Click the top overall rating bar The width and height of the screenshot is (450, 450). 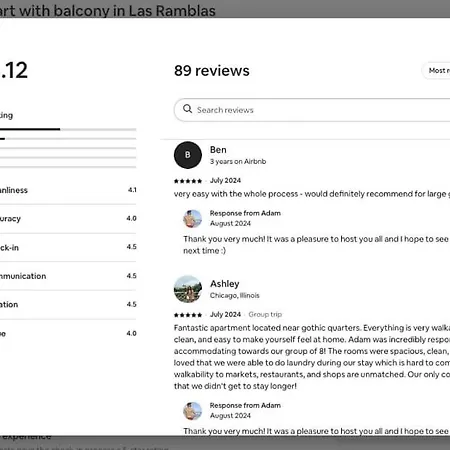pyautogui.click(x=68, y=129)
